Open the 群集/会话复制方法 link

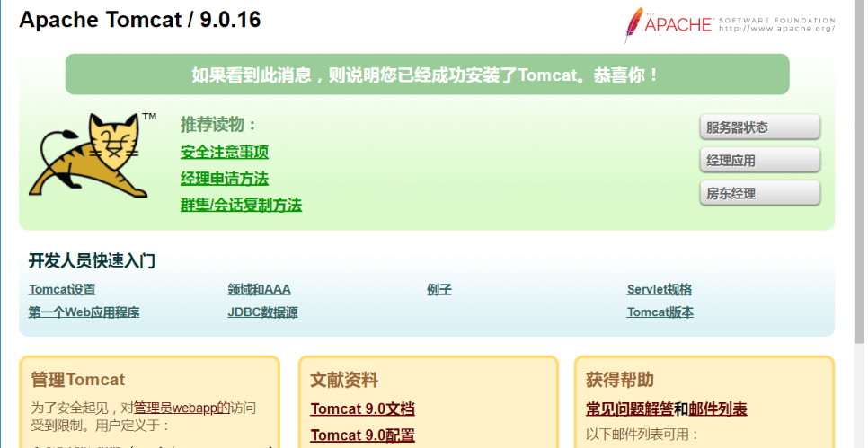[x=241, y=206]
